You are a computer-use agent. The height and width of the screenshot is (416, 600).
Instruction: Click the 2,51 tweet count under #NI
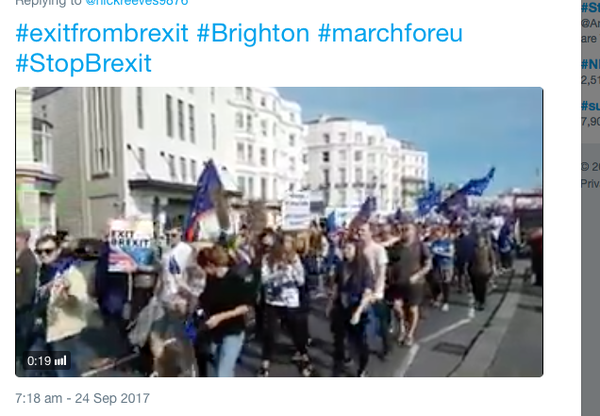point(590,80)
